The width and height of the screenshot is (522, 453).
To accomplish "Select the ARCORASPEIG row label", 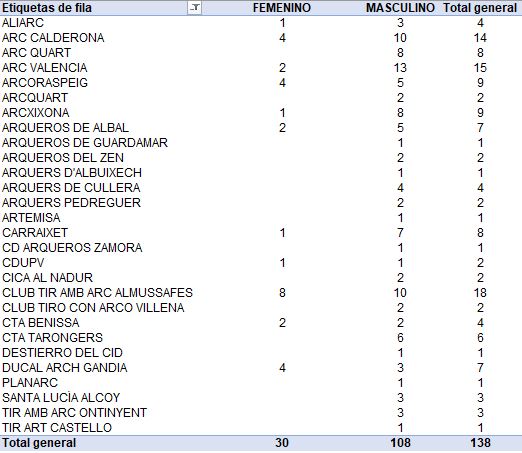I will (x=45, y=83).
